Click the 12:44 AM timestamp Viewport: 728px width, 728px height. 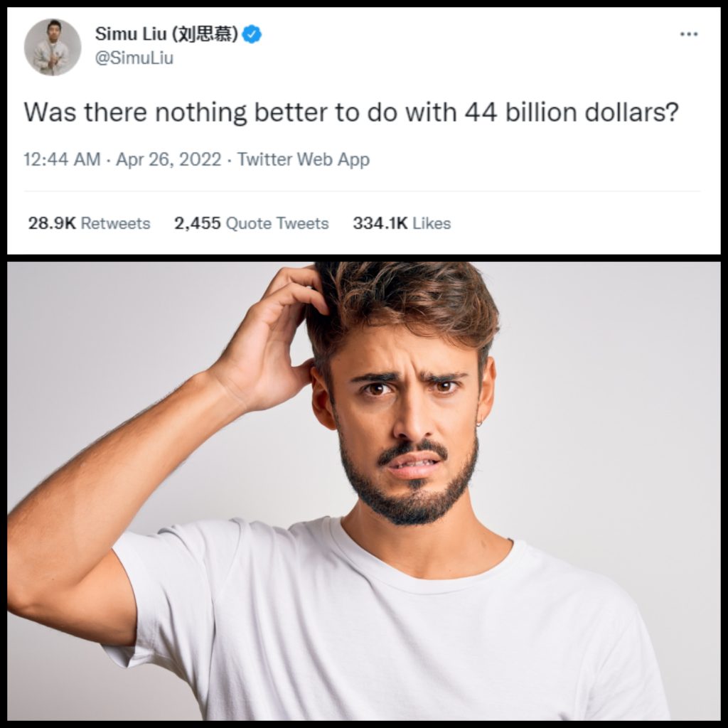(x=63, y=159)
